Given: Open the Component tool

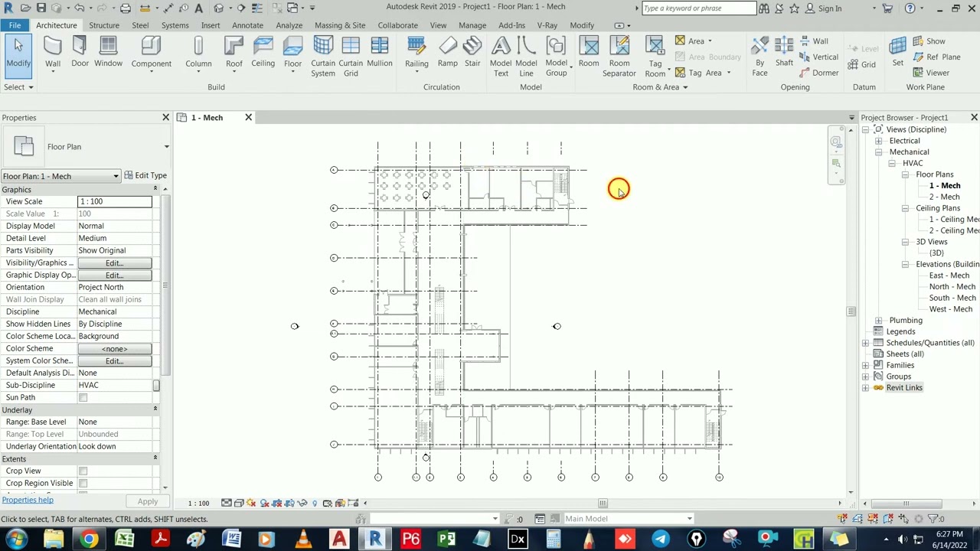Looking at the screenshot, I should pos(151,54).
